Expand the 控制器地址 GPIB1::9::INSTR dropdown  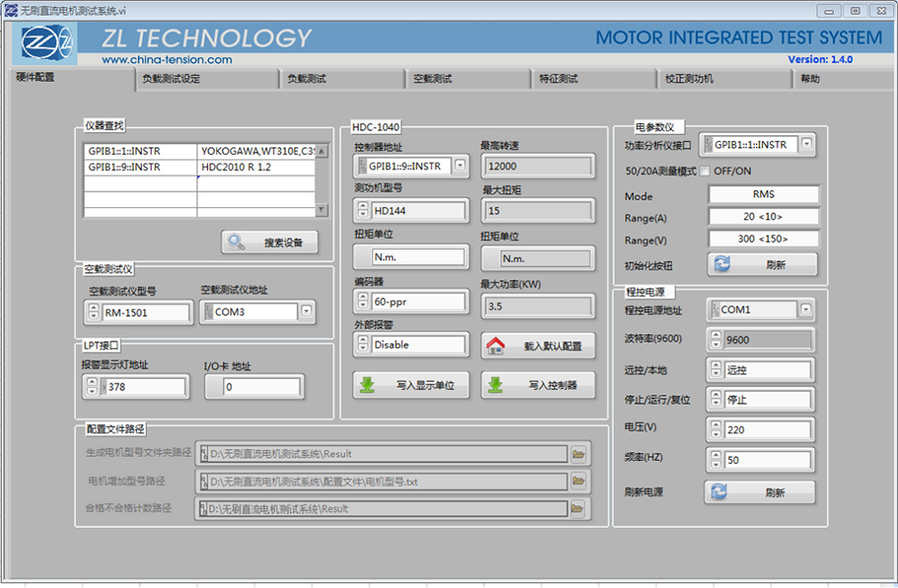(x=461, y=166)
